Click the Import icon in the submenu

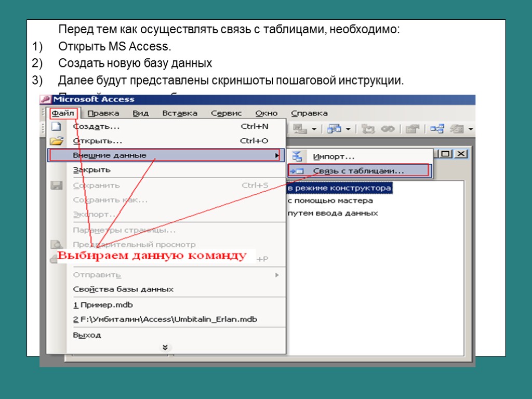(297, 156)
